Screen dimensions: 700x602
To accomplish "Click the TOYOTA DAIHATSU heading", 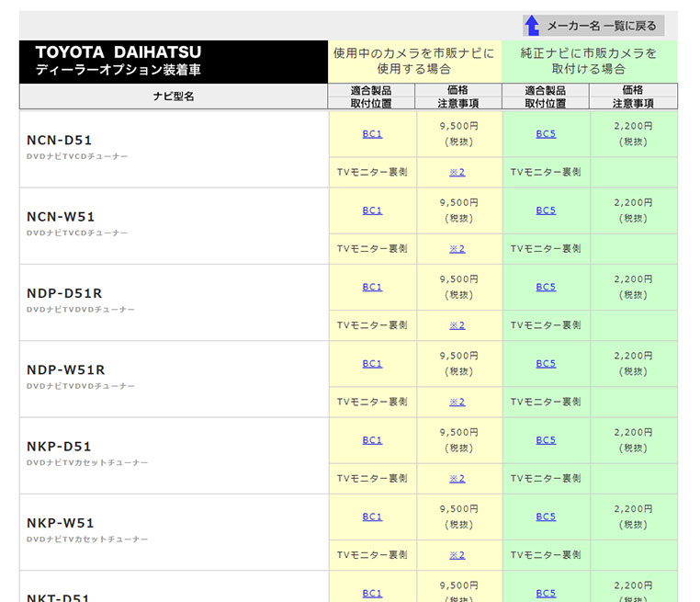I will (119, 52).
